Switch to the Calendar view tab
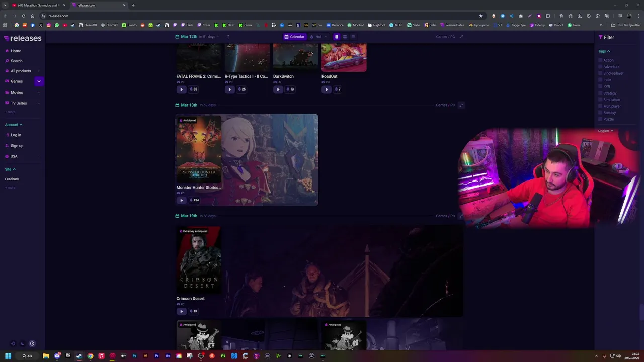This screenshot has width=644, height=362. (x=294, y=37)
